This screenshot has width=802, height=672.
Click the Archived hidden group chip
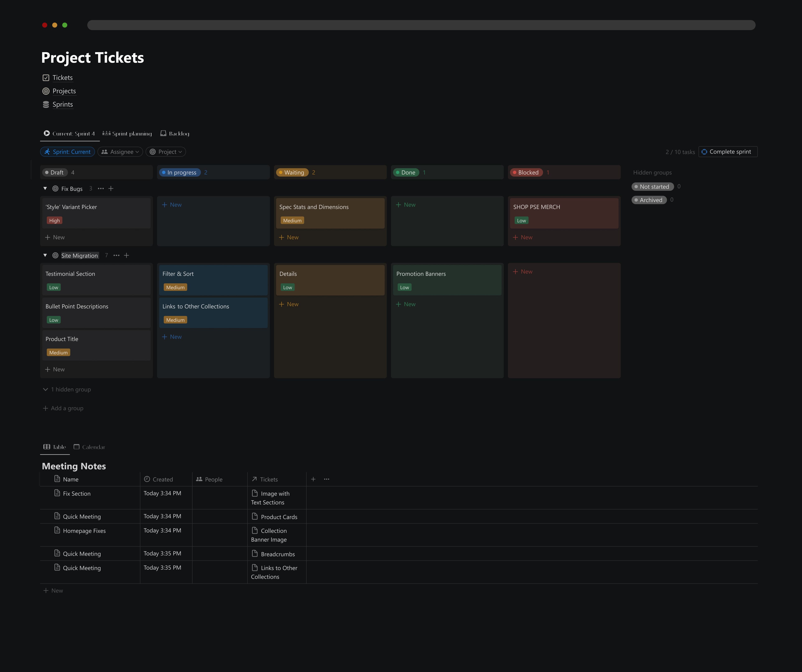(649, 200)
